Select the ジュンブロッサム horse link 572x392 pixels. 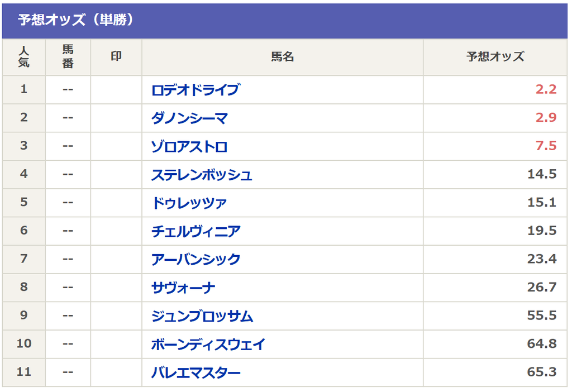pos(202,316)
